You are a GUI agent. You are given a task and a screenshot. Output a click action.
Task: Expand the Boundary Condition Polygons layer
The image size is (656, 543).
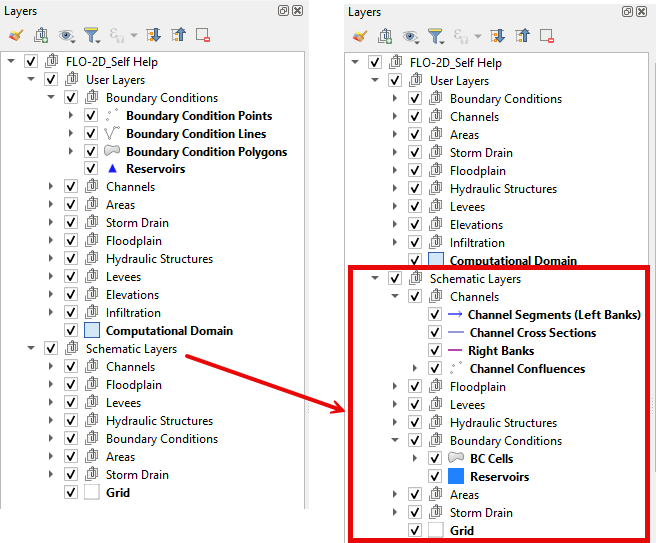coord(71,152)
